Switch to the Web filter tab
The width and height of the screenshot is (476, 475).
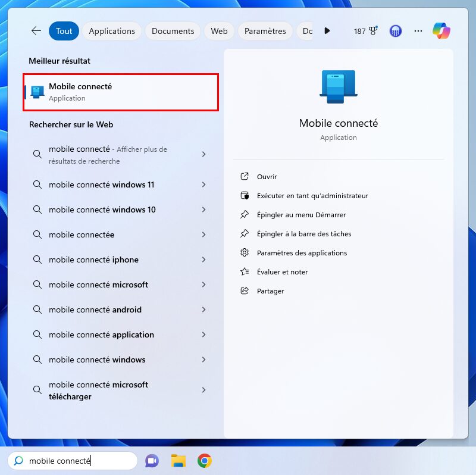tap(219, 31)
